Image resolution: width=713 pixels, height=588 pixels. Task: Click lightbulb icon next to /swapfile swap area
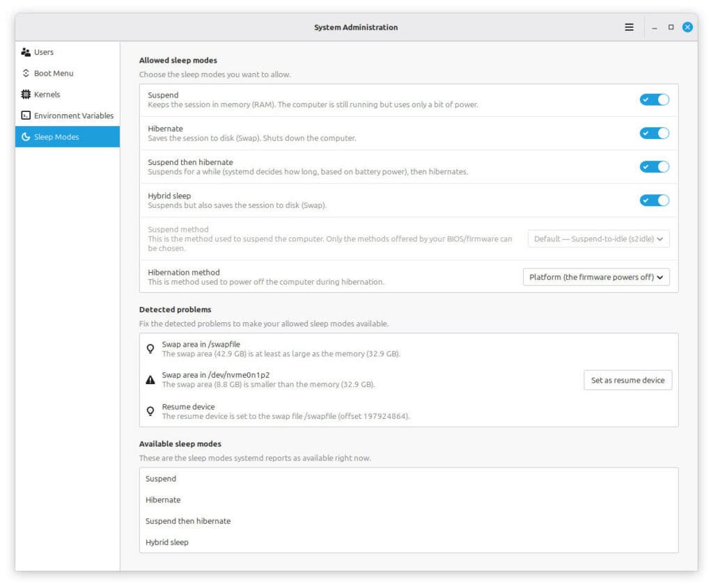click(150, 349)
